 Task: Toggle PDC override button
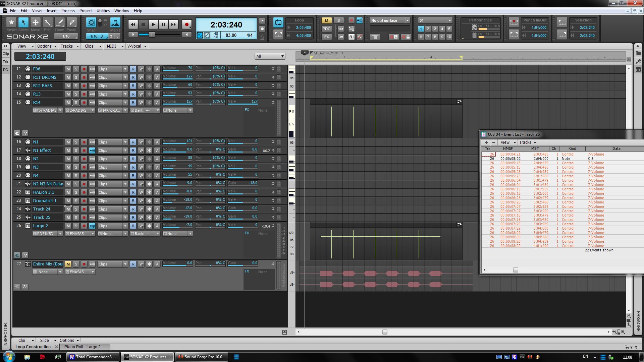(x=326, y=29)
